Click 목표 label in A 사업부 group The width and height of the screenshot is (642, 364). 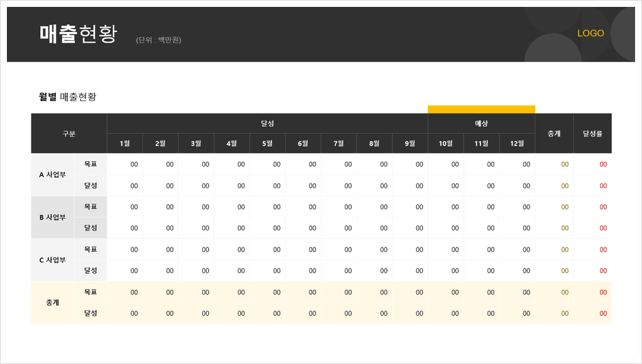click(90, 164)
